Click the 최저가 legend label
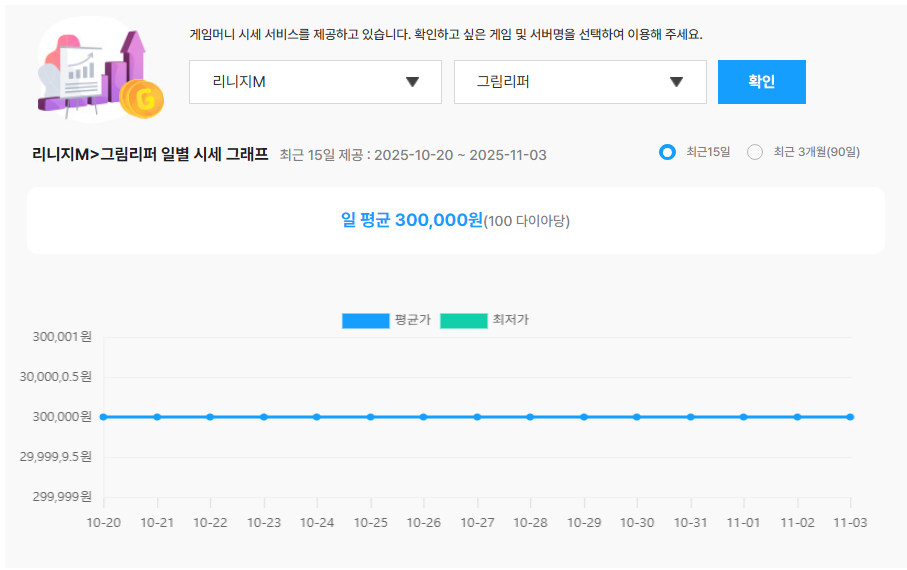The height and width of the screenshot is (570, 907). click(x=511, y=320)
